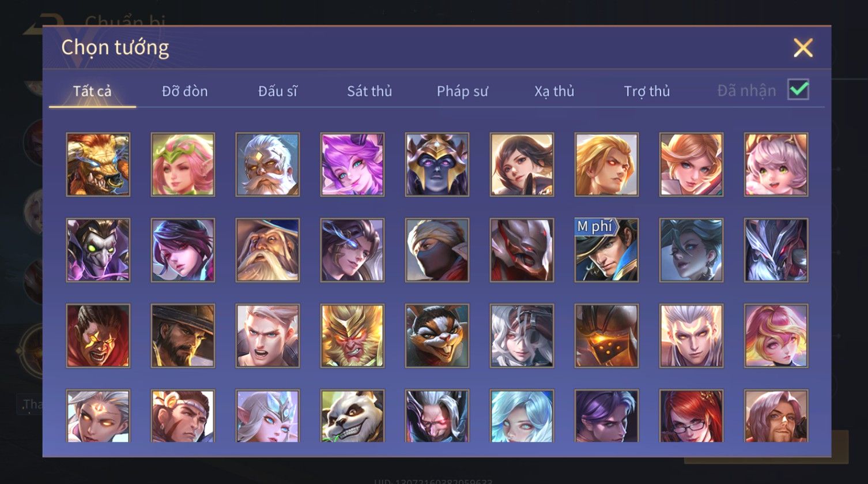The image size is (868, 484).
Task: Pick the white-bearded old man hero
Action: point(267,164)
